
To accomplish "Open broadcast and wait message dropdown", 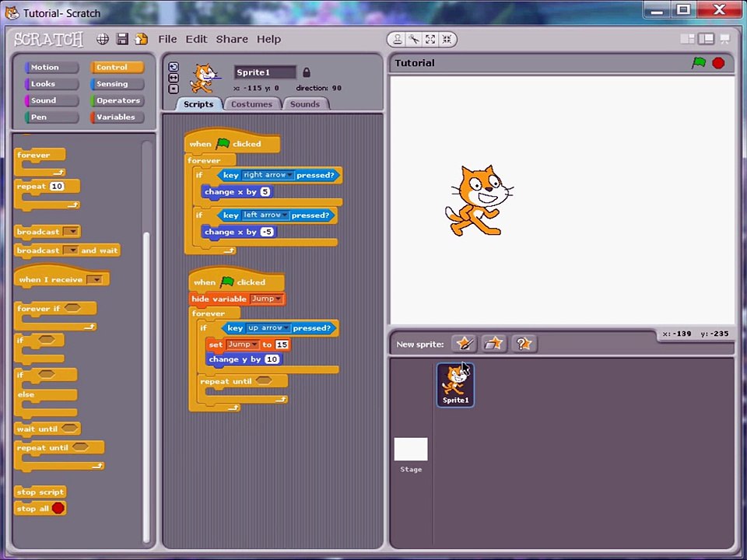I will coord(71,250).
